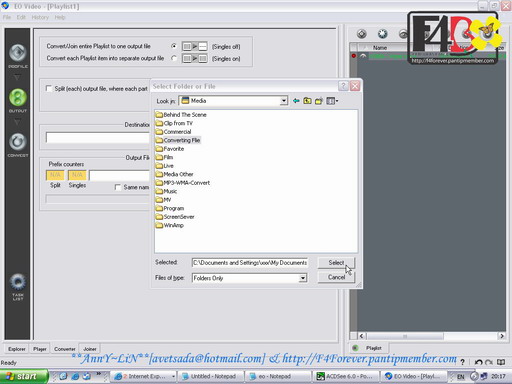
Task: Open the Output step icon in sidebar
Action: click(18, 98)
